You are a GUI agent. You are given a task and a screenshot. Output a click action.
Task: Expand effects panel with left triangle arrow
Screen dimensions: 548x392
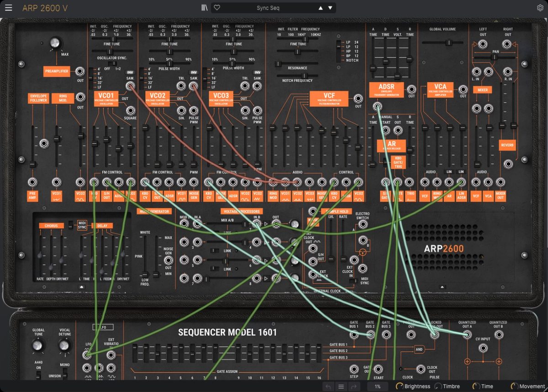pos(82,287)
